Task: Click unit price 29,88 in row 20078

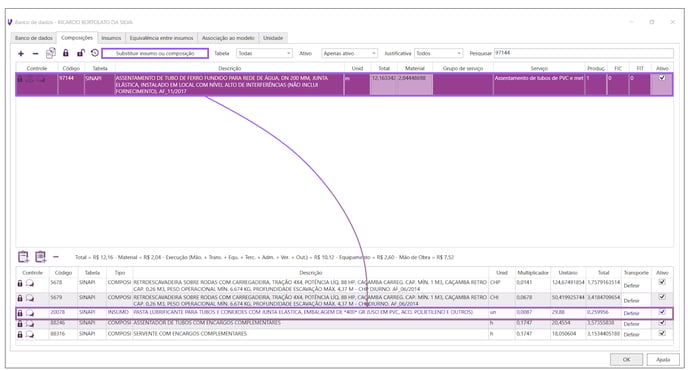Action: coord(558,312)
